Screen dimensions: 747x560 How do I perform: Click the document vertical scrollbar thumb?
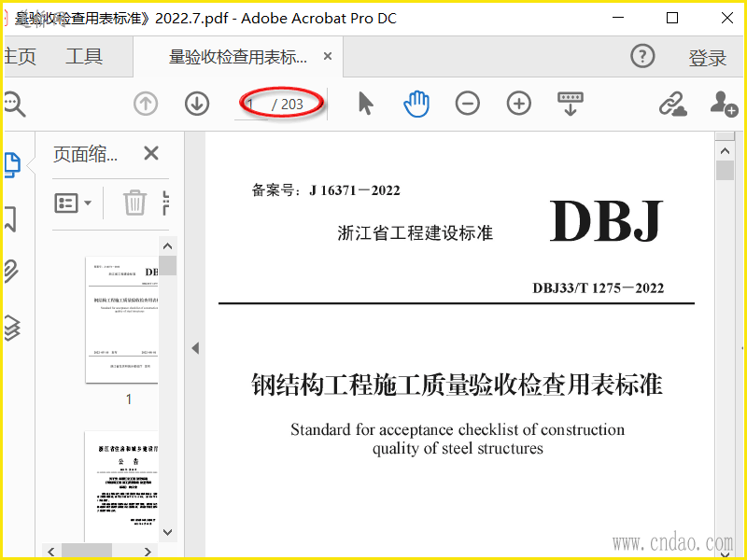point(726,171)
